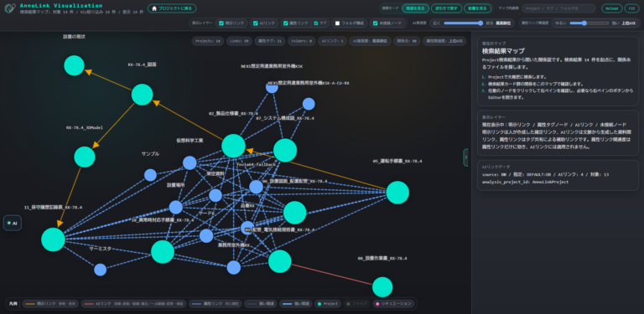644x314 pixels.
Task: Collapse the right info panel chevron
Action: [x=465, y=157]
